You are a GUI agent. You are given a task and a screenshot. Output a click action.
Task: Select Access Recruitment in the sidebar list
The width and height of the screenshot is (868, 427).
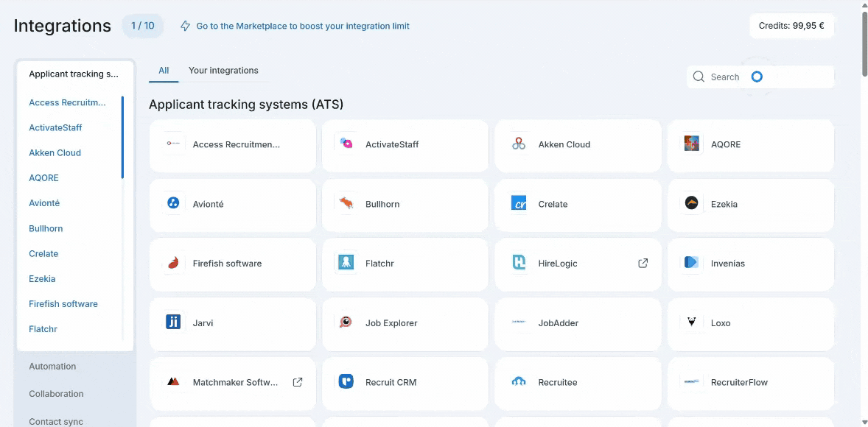(68, 102)
